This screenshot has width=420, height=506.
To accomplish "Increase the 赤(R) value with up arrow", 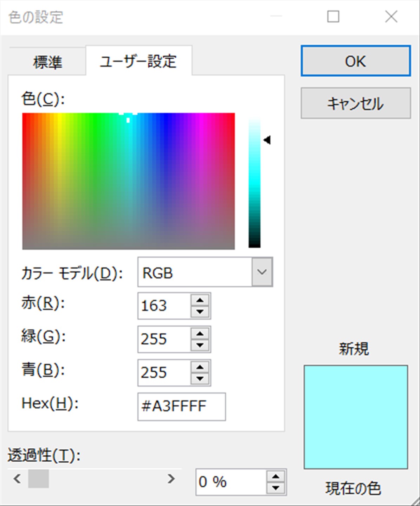I will 200,300.
